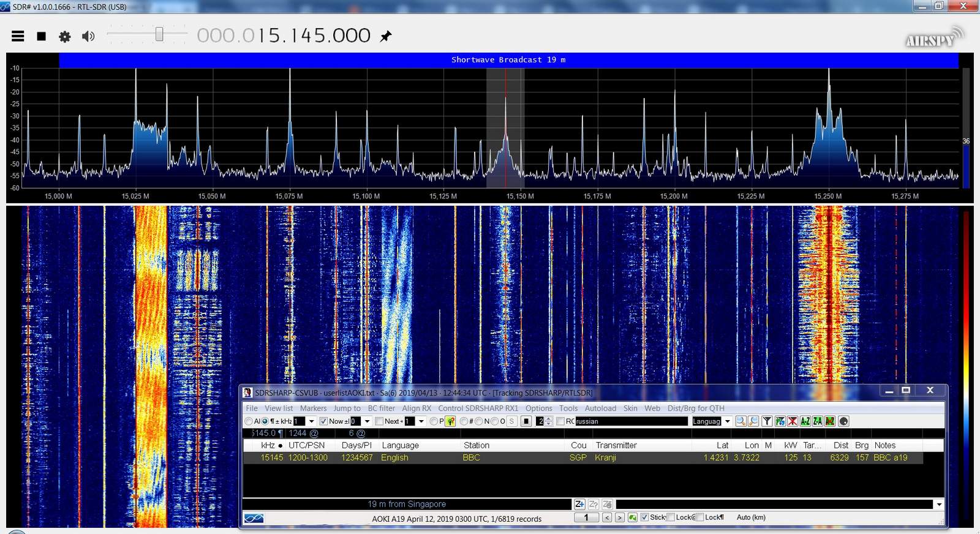This screenshot has width=980, height=534.
Task: Click the Airspy logo
Action: click(934, 37)
